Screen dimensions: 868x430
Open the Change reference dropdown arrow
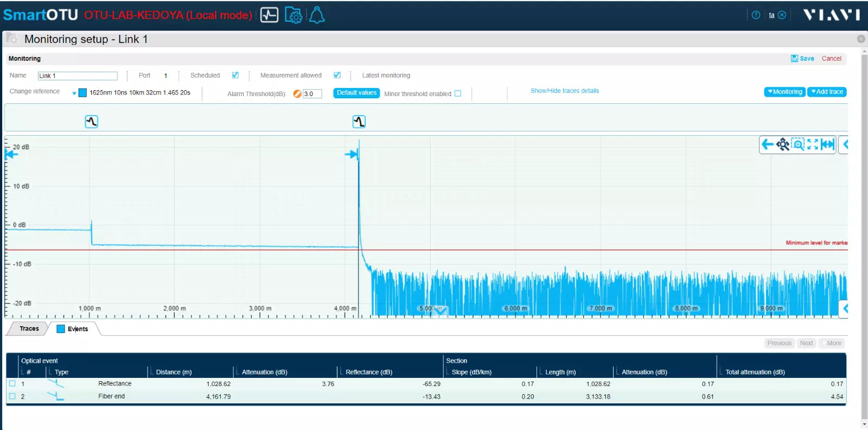(74, 93)
